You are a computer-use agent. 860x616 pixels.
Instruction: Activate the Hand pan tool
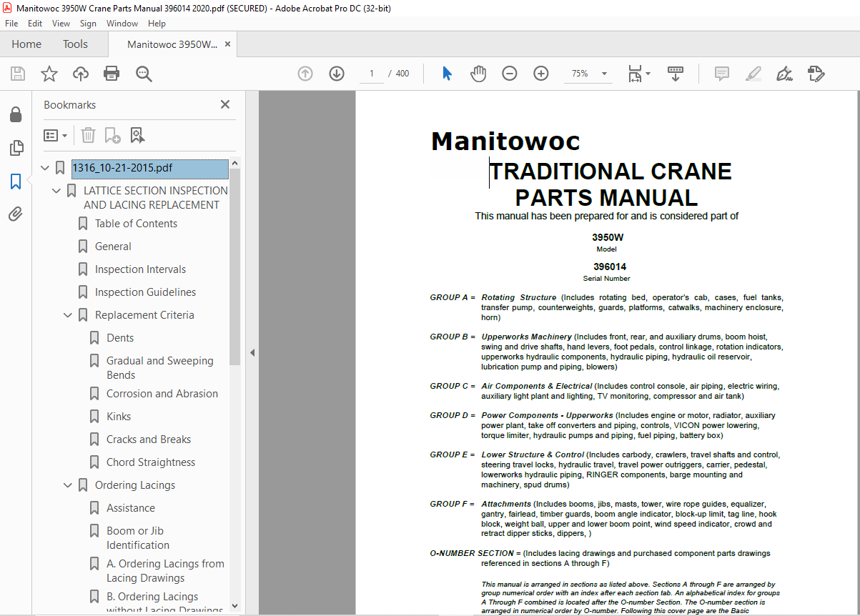tap(478, 74)
